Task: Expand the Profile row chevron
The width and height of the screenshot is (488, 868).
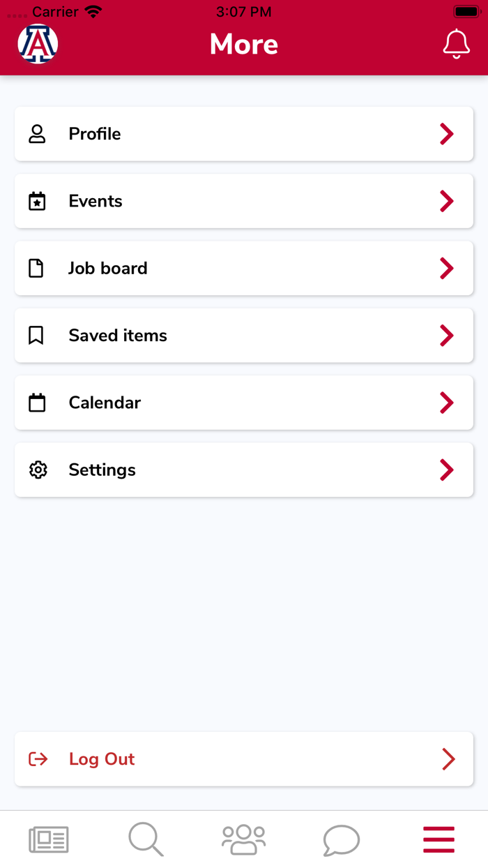Action: (447, 134)
